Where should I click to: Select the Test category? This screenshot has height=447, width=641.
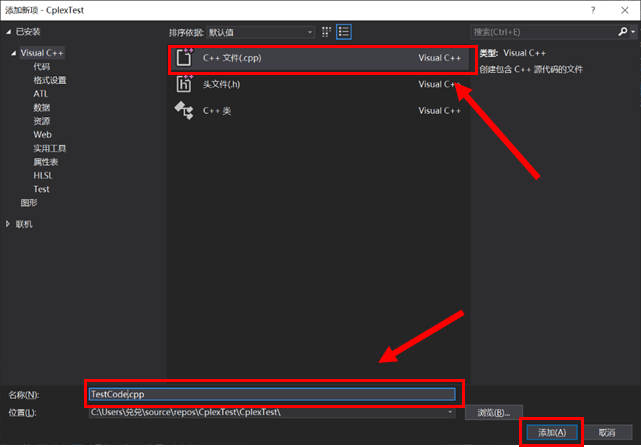point(41,189)
